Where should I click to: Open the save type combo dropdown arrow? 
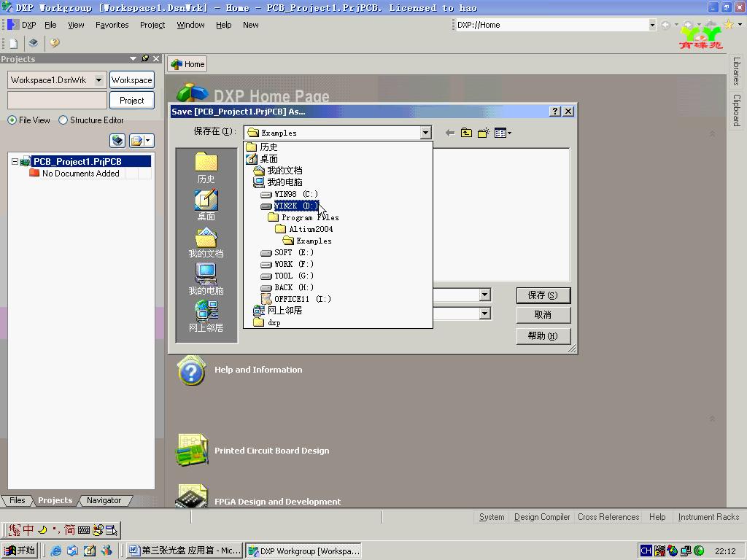point(485,313)
